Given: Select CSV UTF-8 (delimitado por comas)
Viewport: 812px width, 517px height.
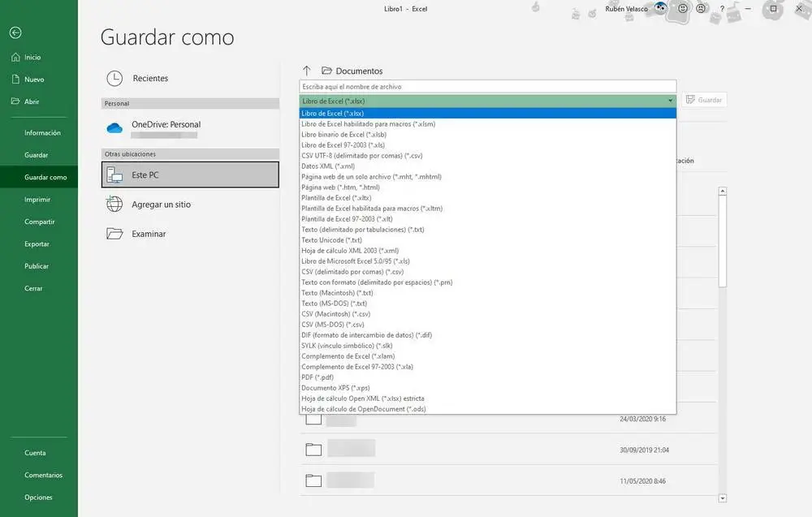Looking at the screenshot, I should click(488, 156).
